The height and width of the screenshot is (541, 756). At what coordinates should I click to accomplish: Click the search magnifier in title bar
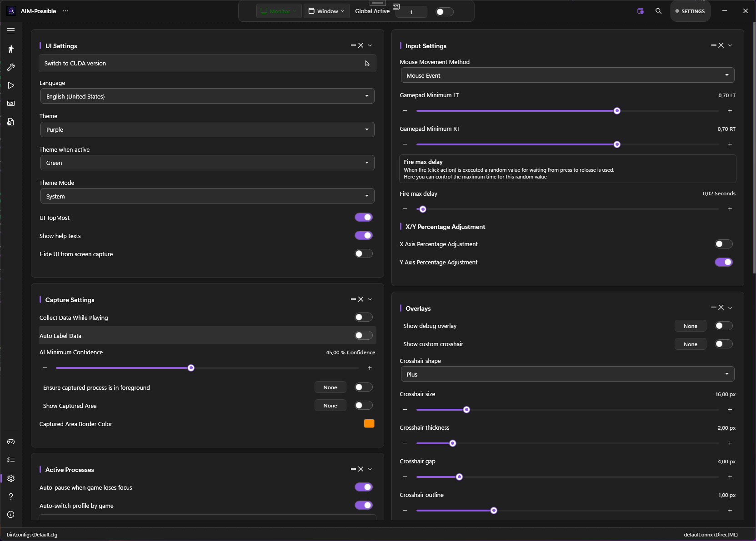(658, 11)
